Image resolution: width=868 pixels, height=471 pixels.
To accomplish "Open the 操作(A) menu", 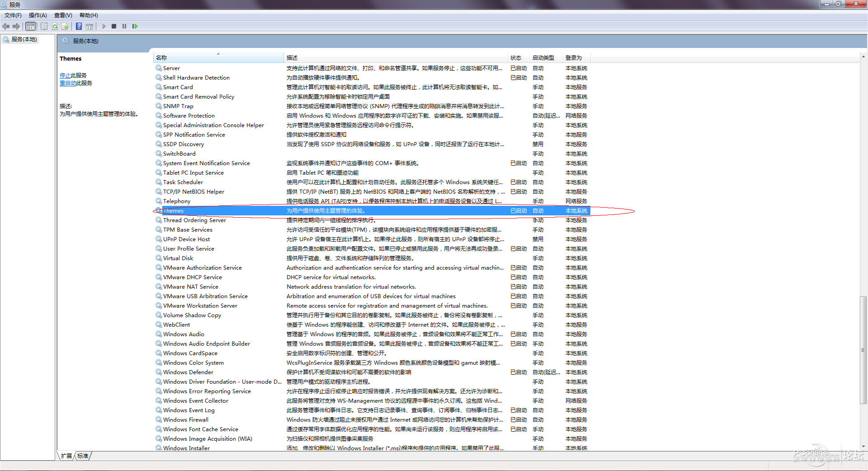I will (38, 15).
